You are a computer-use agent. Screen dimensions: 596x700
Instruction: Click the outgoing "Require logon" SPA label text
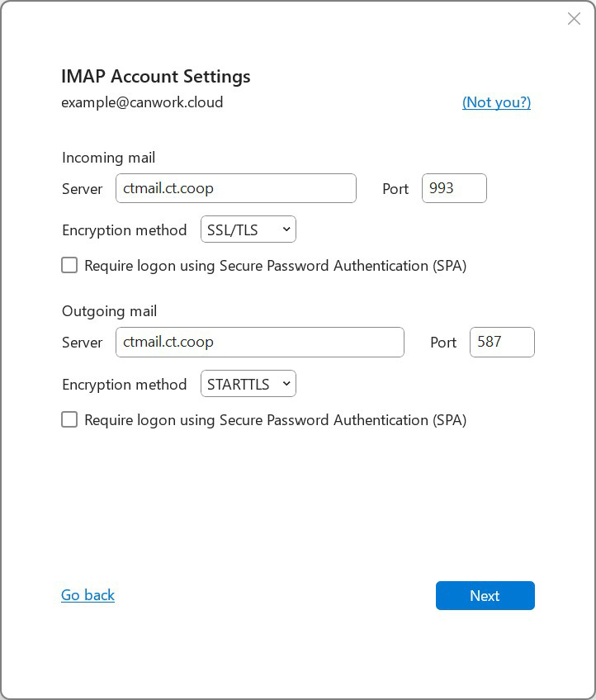275,420
